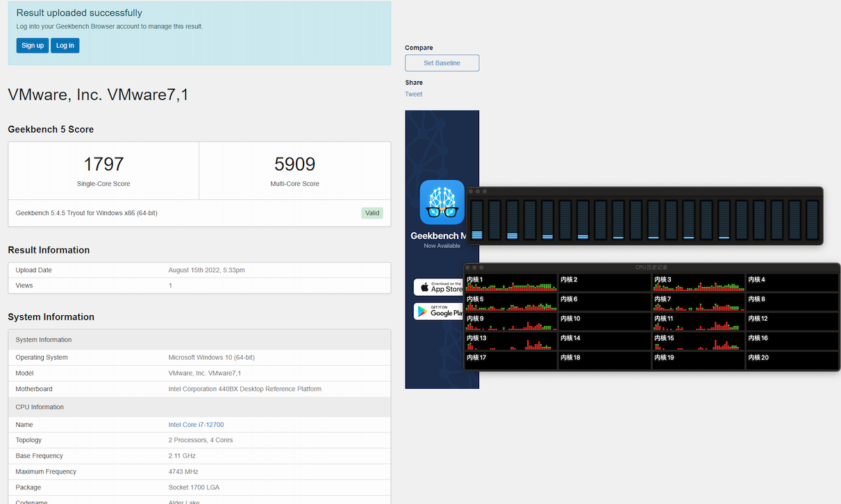This screenshot has height=504, width=841.
Task: Click the Geekbench ML app icon
Action: 442,202
